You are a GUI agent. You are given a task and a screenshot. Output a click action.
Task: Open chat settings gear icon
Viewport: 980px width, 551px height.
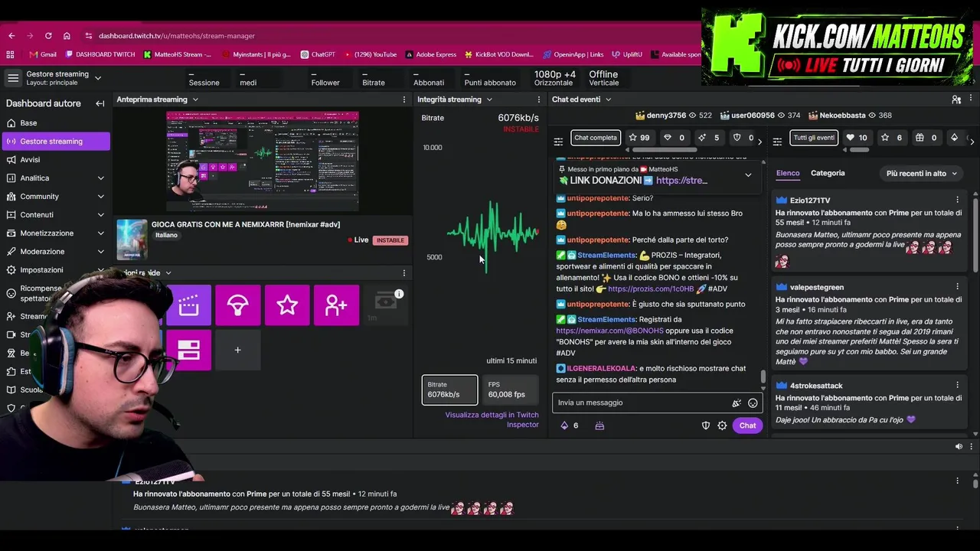tap(722, 425)
